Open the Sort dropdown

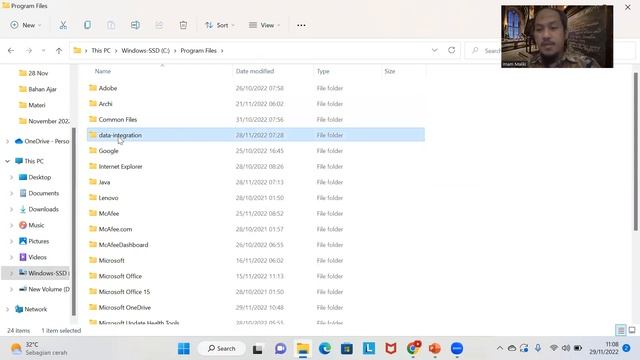click(x=220, y=25)
